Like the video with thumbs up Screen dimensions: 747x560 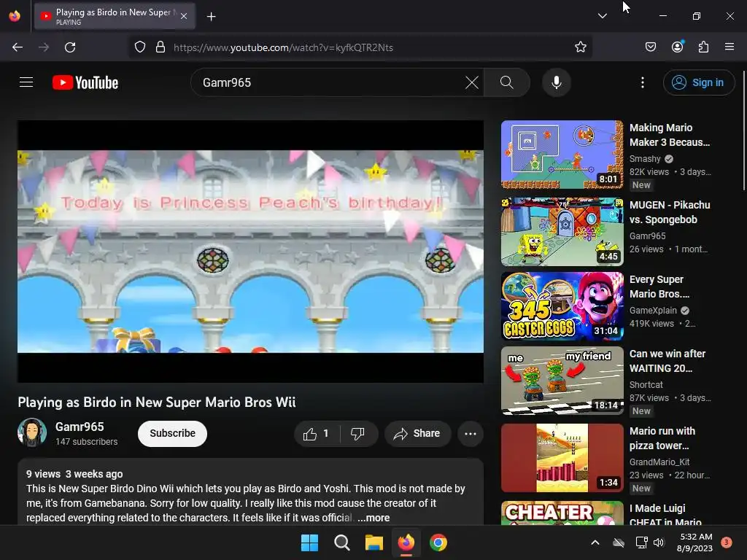pos(317,433)
